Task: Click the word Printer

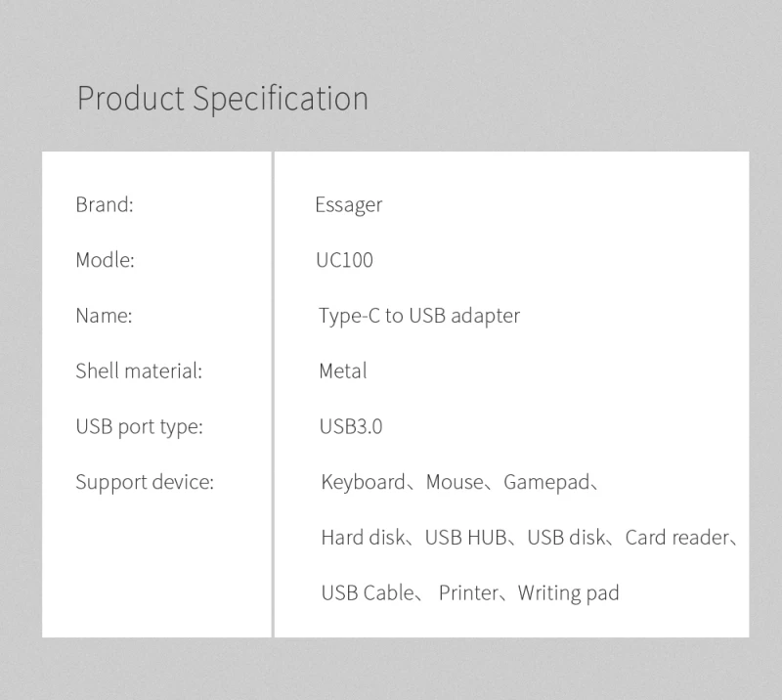Action: [468, 593]
